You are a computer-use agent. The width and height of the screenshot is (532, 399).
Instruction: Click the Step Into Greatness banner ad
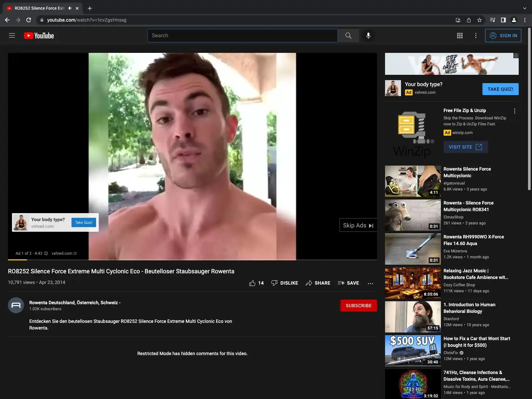452,64
